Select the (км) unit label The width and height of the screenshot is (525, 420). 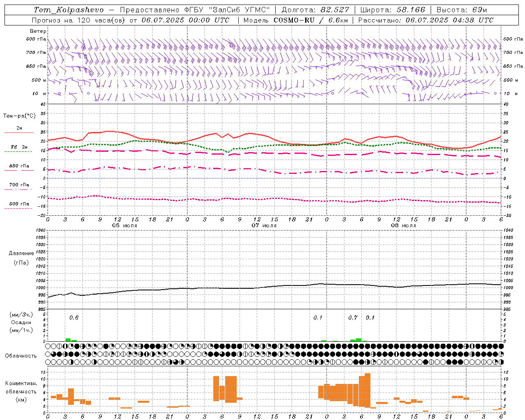point(21,399)
